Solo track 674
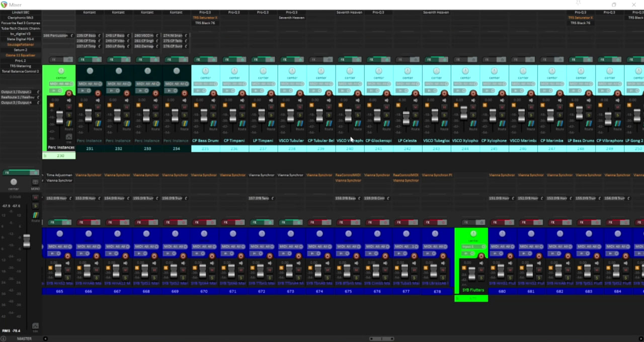The width and height of the screenshot is (644, 342). tap(328, 278)
